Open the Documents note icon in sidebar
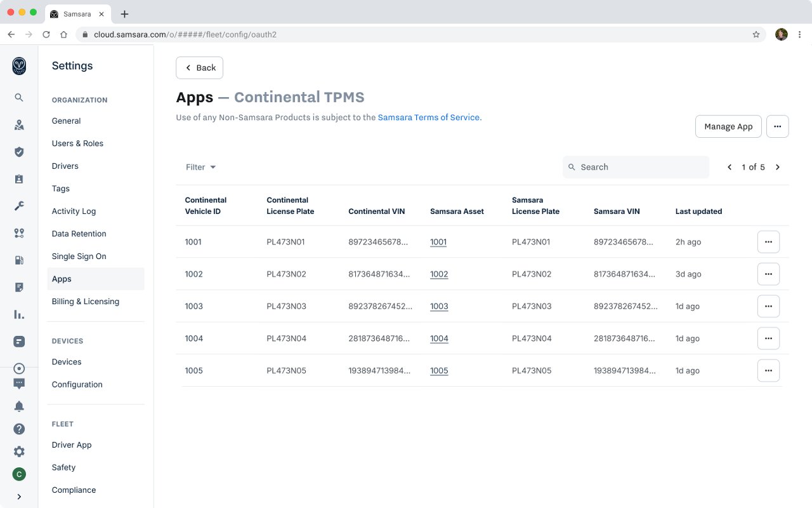Viewport: 812px width, 508px height. 19,287
